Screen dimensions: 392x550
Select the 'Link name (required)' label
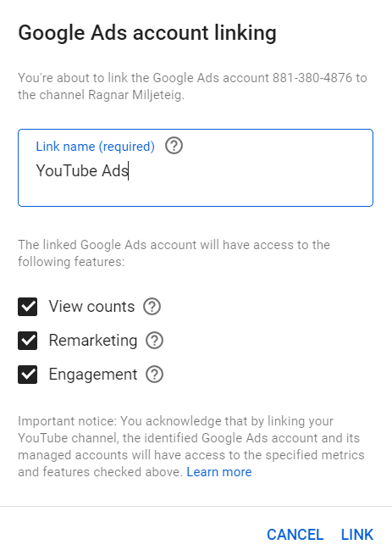pos(96,147)
